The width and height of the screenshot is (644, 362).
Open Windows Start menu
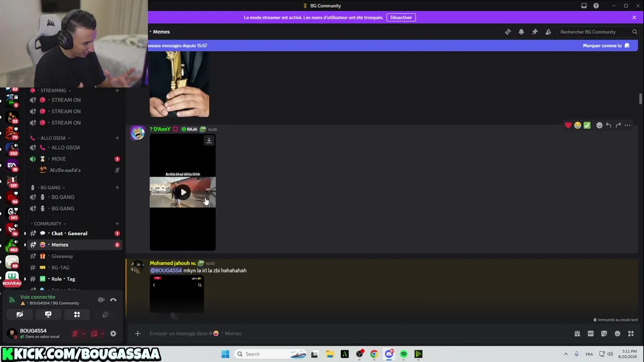[x=225, y=354]
